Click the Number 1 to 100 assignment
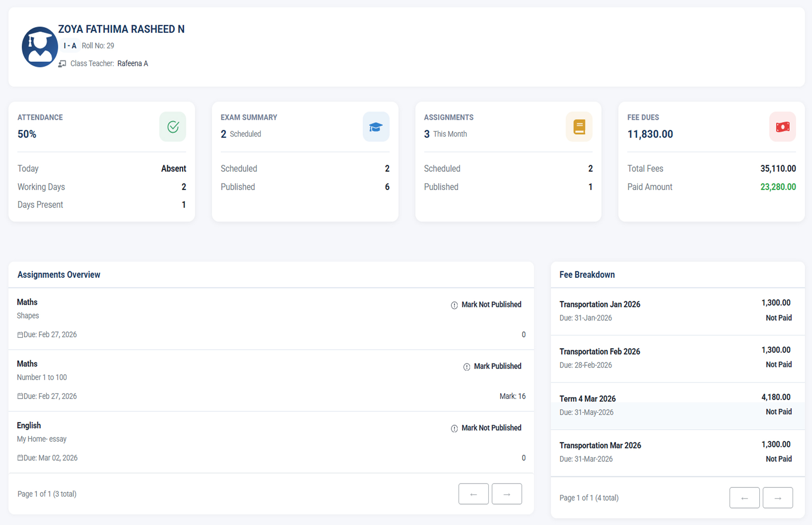Image resolution: width=812 pixels, height=525 pixels. tap(42, 377)
